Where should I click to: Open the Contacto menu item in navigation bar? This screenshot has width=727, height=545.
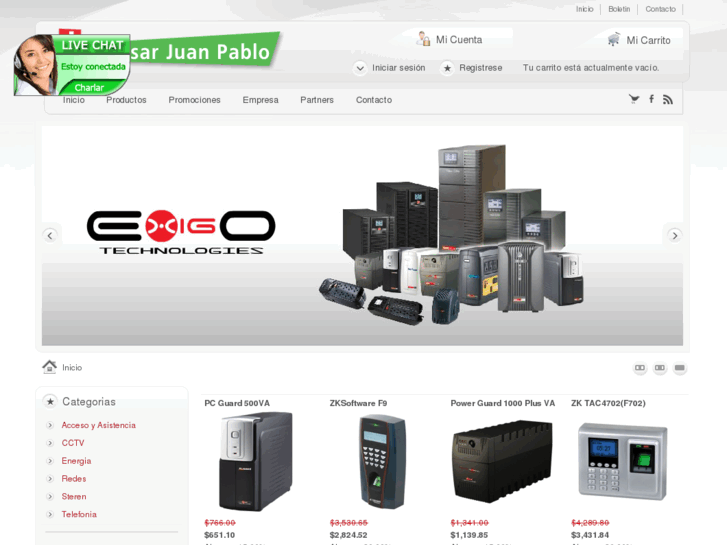pos(374,100)
